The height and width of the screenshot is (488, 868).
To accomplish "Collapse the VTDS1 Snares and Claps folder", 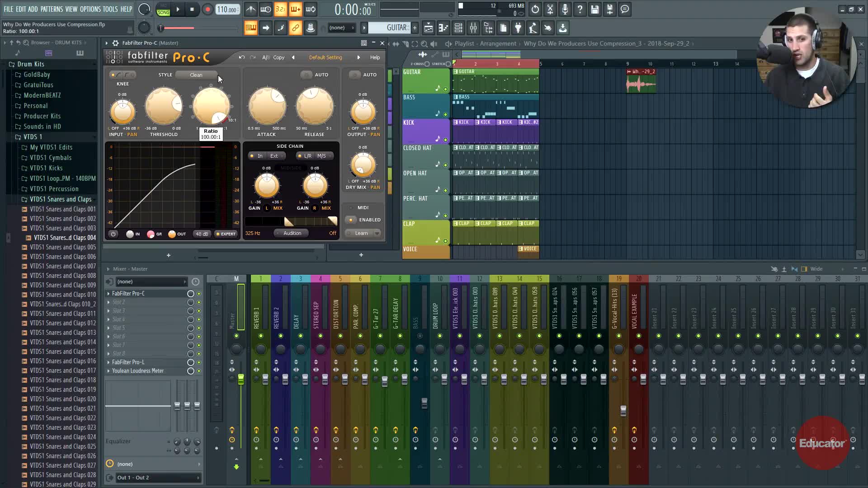I will (60, 199).
